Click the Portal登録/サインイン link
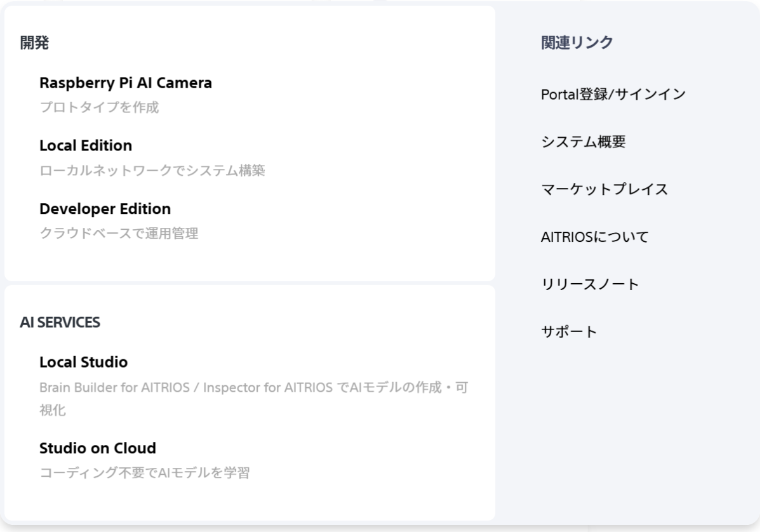This screenshot has width=762, height=532. (613, 95)
